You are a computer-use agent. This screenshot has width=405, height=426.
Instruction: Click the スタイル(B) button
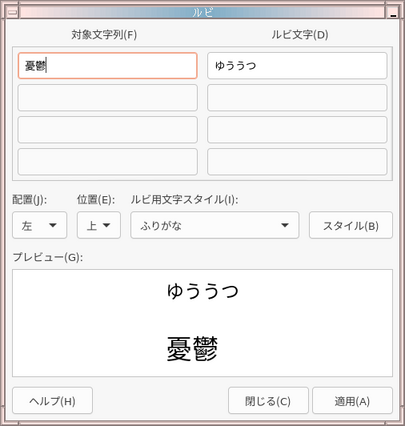click(x=351, y=225)
